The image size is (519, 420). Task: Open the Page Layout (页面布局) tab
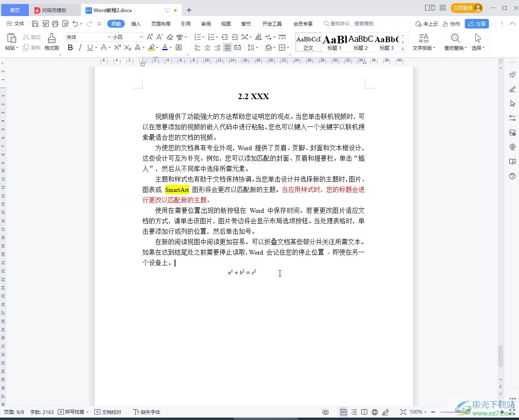pos(161,24)
